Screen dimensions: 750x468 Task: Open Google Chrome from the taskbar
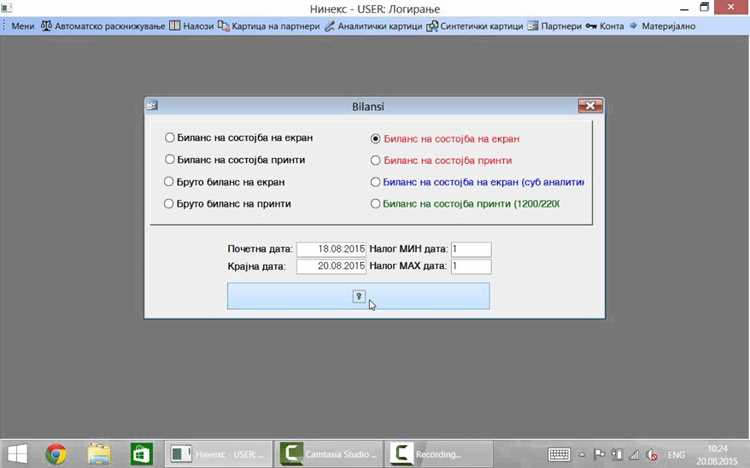point(56,454)
